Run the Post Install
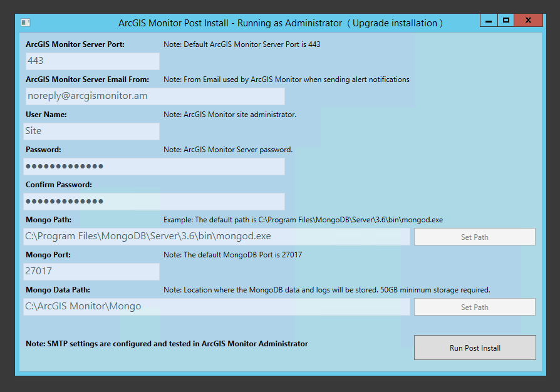This screenshot has width=560, height=392. click(475, 348)
